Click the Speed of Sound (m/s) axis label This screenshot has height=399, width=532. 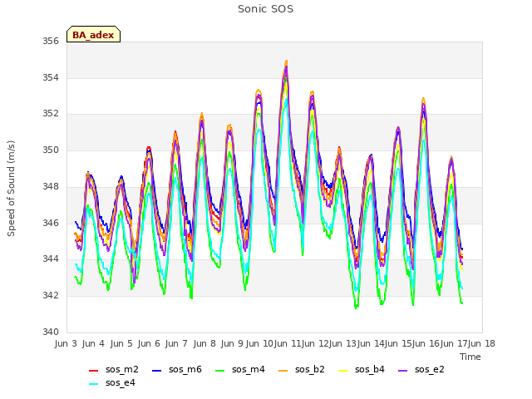[11, 189]
